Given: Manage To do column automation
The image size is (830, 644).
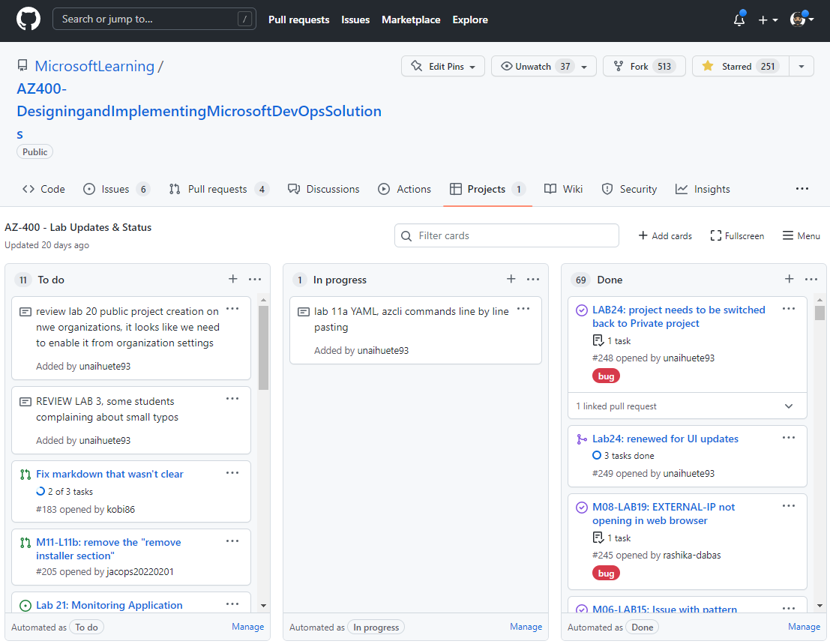Looking at the screenshot, I should (247, 627).
